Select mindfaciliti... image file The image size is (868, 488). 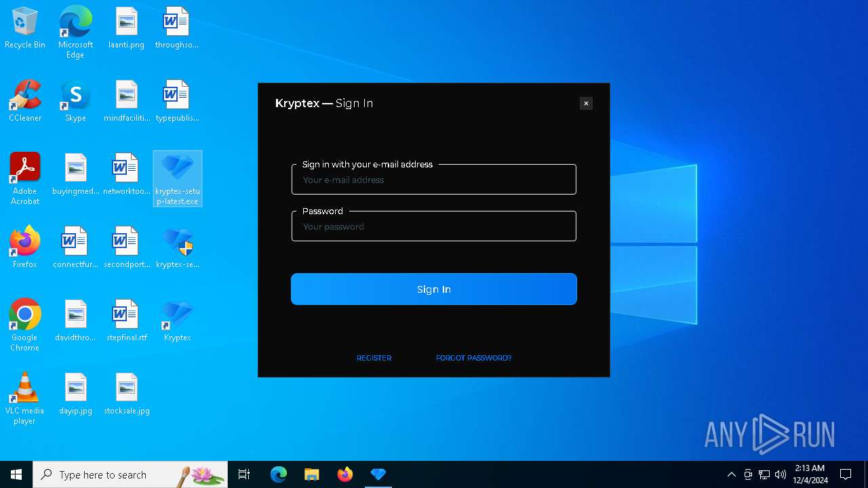126,102
